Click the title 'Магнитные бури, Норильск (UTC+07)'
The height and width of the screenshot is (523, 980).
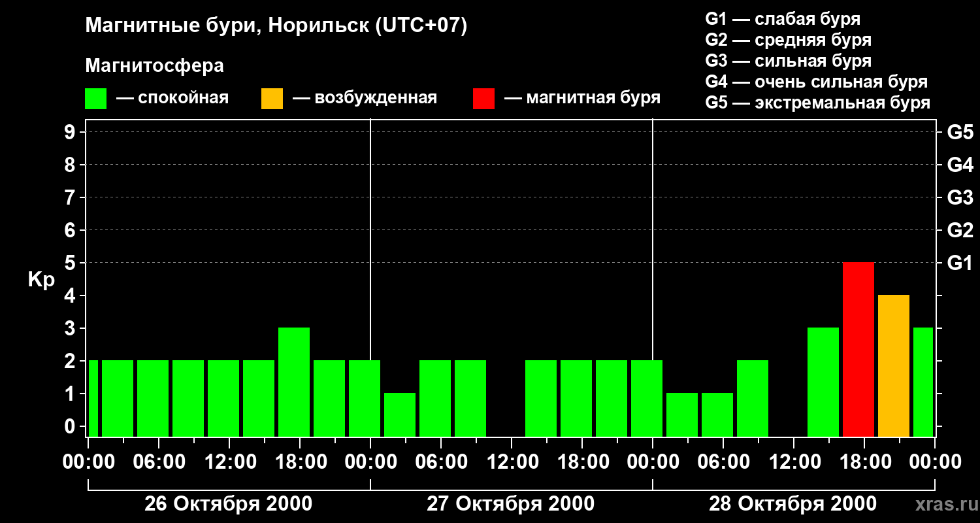click(276, 27)
